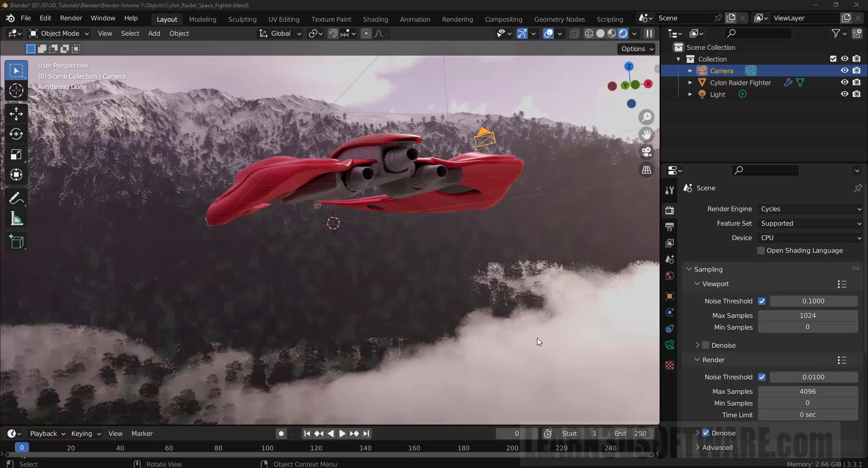Disable Render Denoise checkbox
This screenshot has width=868, height=468.
706,433
